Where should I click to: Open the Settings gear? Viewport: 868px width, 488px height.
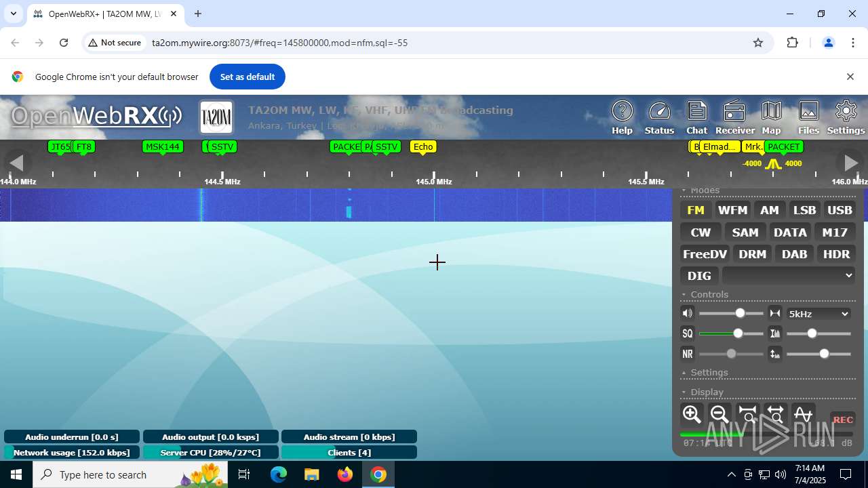[x=846, y=118]
